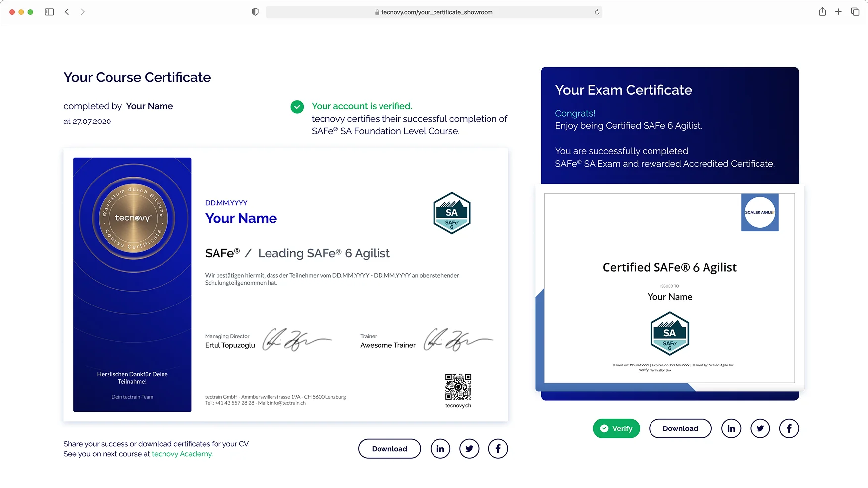This screenshot has width=868, height=488.
Task: Share exam certificate on LinkedIn
Action: [731, 428]
